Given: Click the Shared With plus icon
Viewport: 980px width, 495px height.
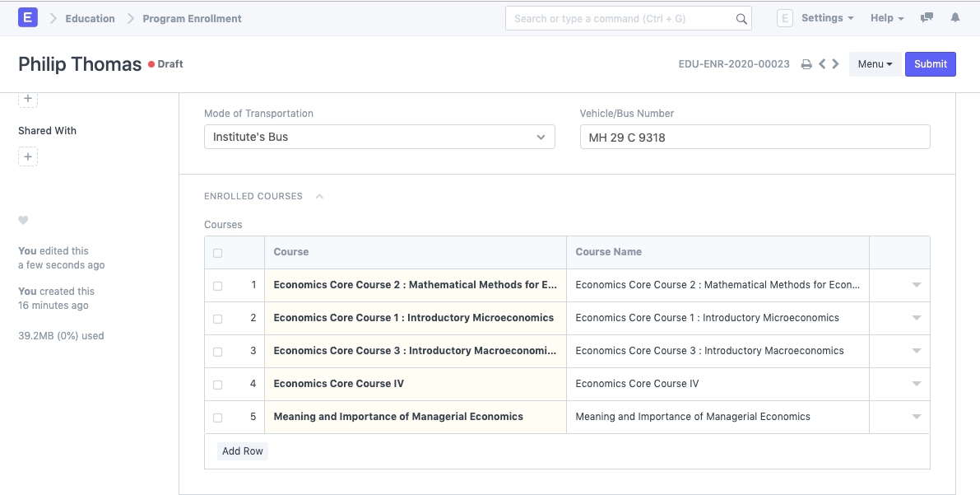Looking at the screenshot, I should pyautogui.click(x=28, y=156).
